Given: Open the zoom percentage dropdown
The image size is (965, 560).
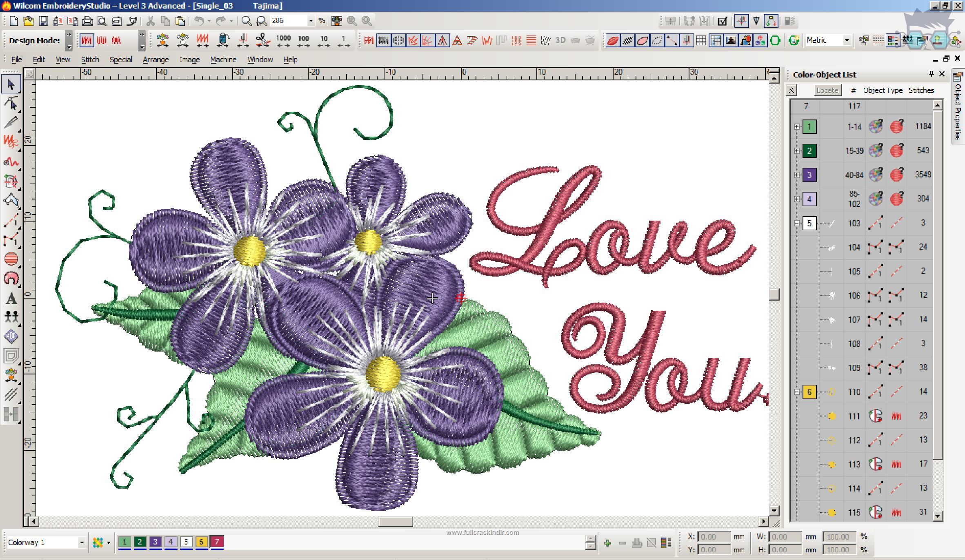Looking at the screenshot, I should [311, 21].
